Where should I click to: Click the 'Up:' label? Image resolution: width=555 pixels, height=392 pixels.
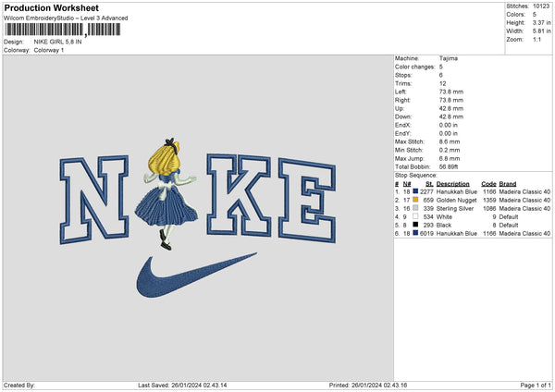pyautogui.click(x=400, y=108)
